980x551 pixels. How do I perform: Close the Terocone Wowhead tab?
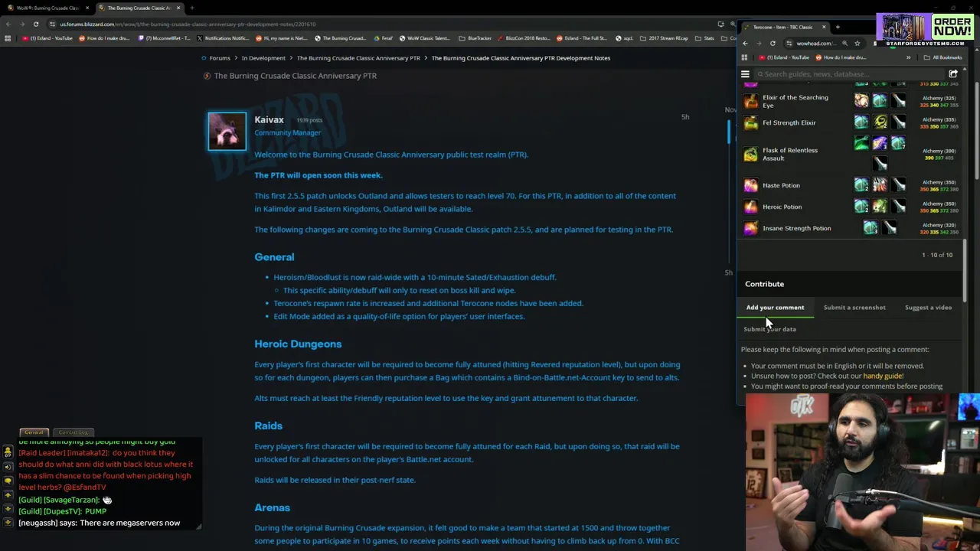[824, 27]
